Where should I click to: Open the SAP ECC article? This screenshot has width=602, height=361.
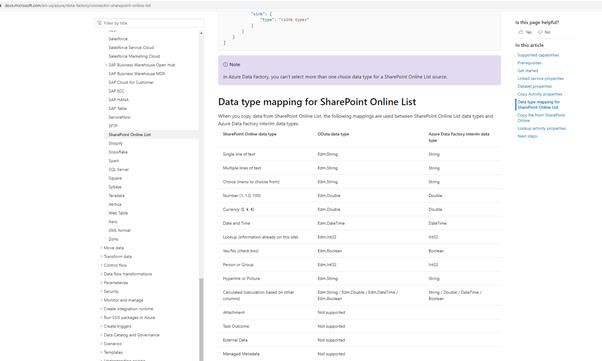pyautogui.click(x=116, y=91)
